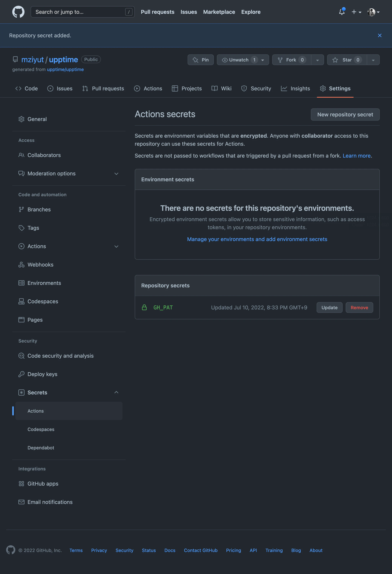Switch to the Insights tab

296,88
